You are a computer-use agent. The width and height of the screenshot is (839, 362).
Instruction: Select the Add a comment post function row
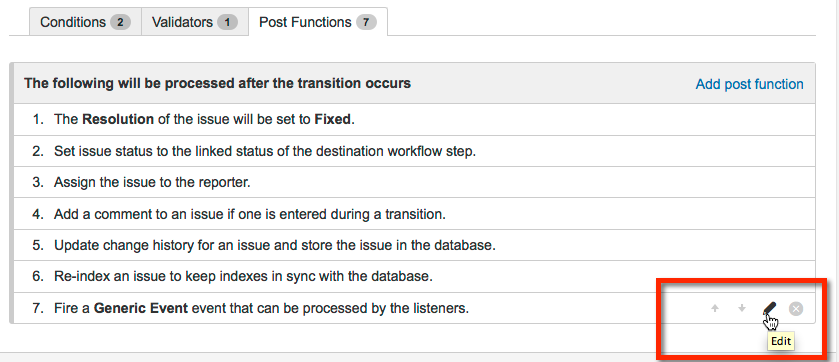[x=414, y=214]
